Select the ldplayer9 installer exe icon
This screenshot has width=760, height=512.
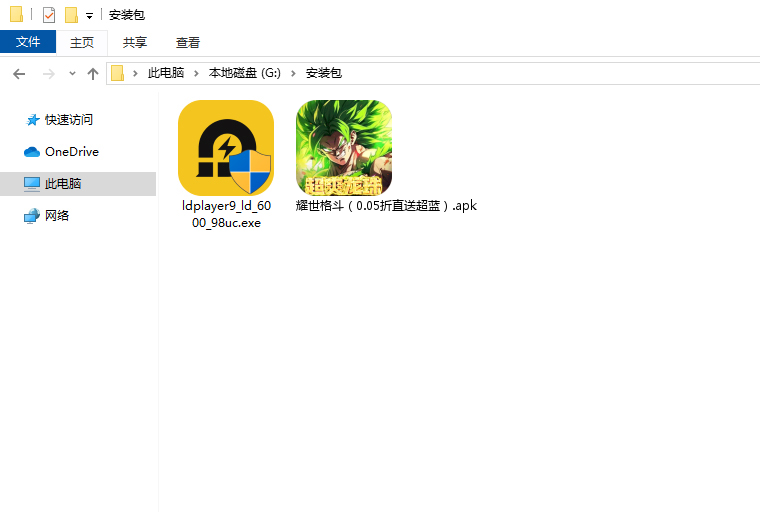pos(225,148)
